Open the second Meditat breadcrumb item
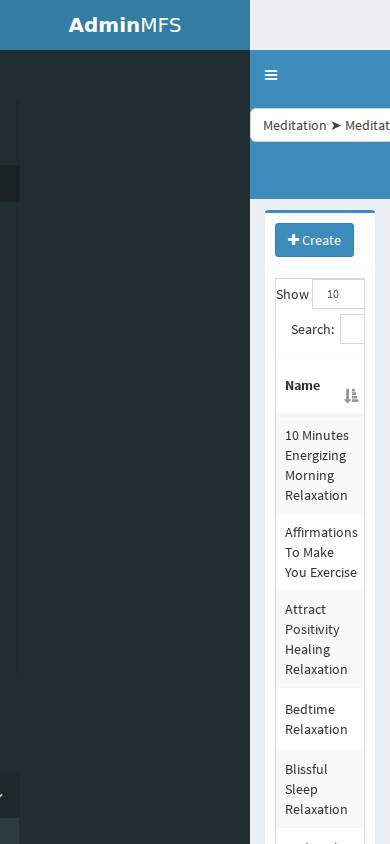 tap(367, 125)
